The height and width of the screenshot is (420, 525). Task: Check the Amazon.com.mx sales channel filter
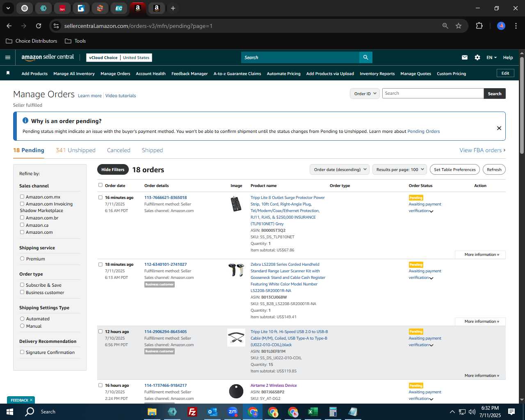pyautogui.click(x=22, y=196)
